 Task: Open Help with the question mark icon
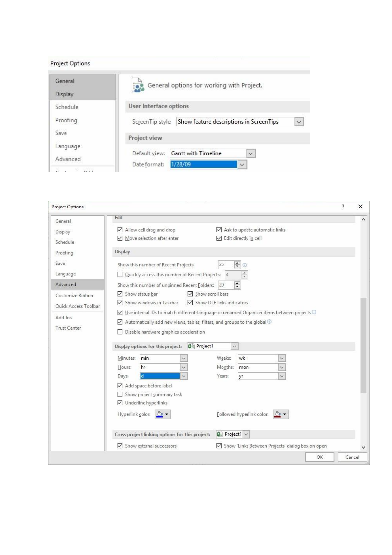tap(343, 207)
